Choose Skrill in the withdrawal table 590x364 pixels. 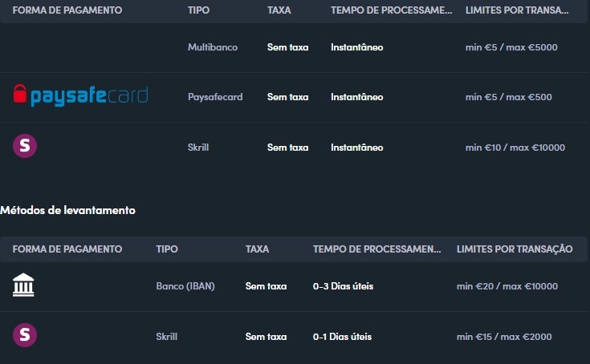tap(167, 337)
